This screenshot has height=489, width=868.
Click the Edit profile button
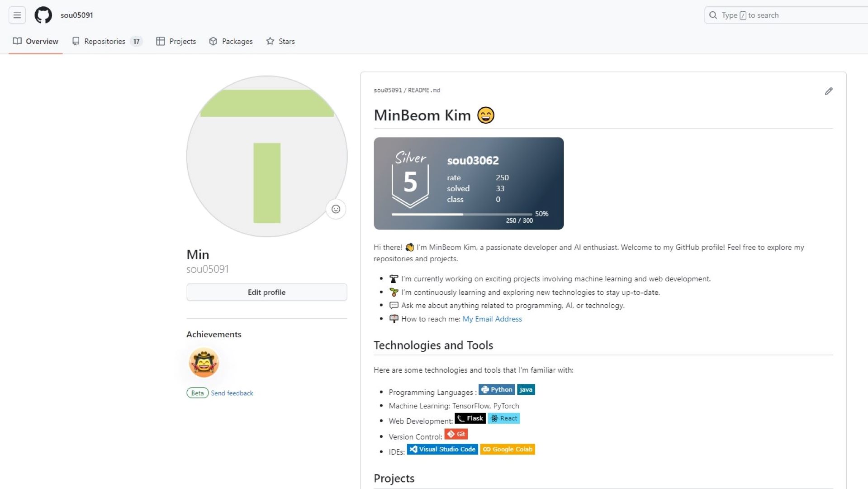point(266,292)
